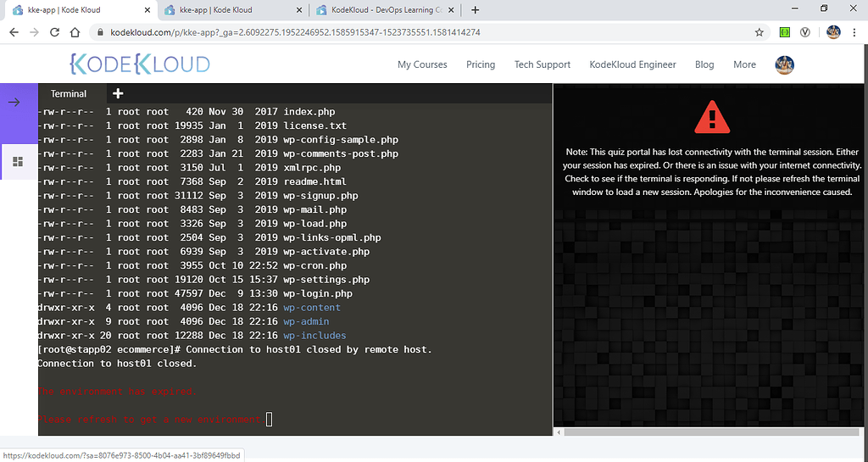Click the xmlrpc.php file name
Viewport: 868px width, 462px height.
pos(312,168)
